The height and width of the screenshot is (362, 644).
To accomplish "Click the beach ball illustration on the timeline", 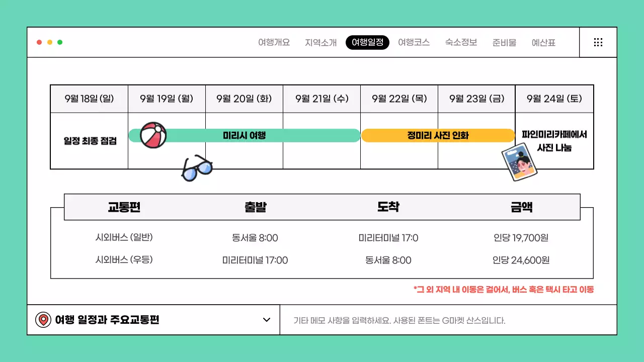I will 152,135.
